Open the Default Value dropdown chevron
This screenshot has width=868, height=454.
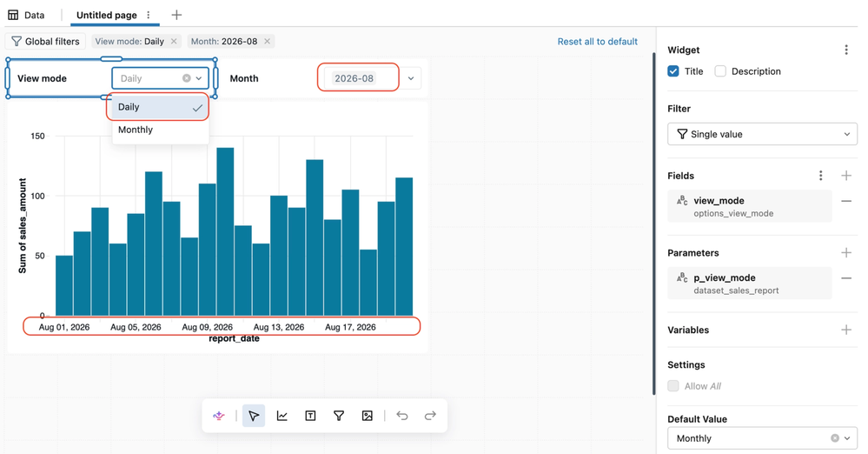[847, 438]
